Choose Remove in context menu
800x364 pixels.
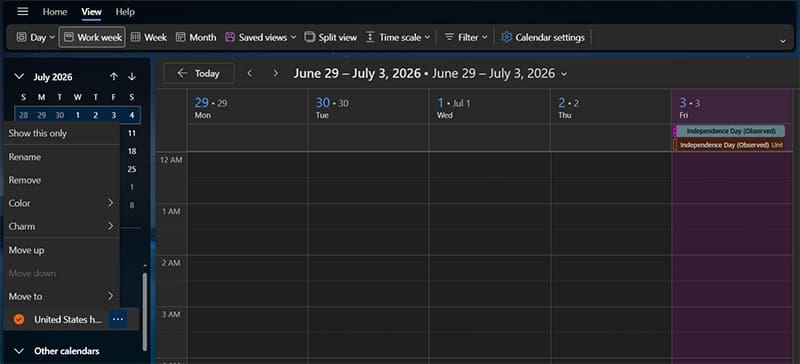pos(62,180)
